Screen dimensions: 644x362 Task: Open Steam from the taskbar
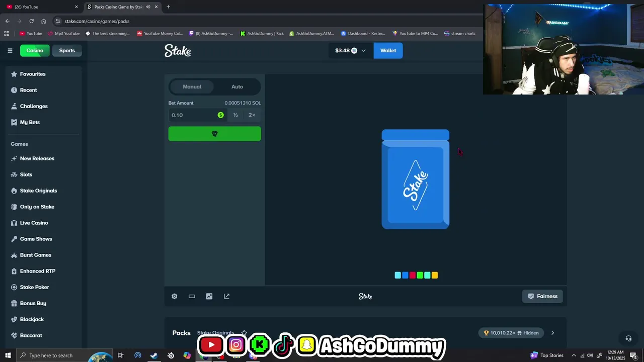pyautogui.click(x=154, y=355)
